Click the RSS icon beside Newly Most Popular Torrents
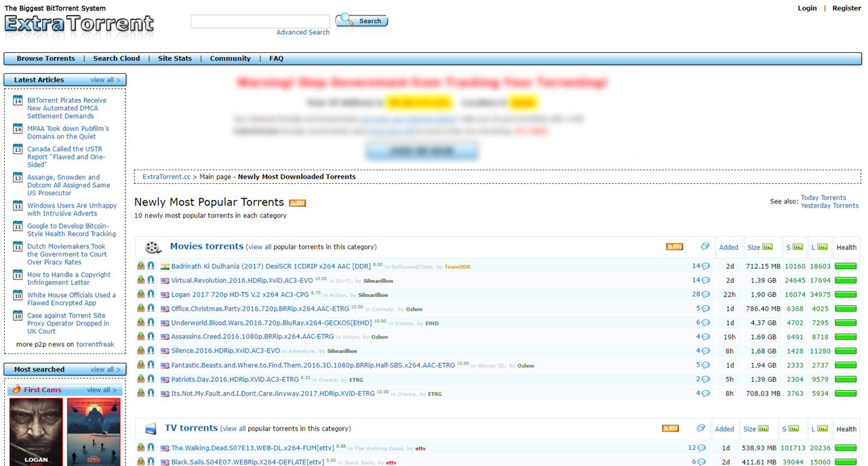868x466 pixels. click(x=297, y=203)
